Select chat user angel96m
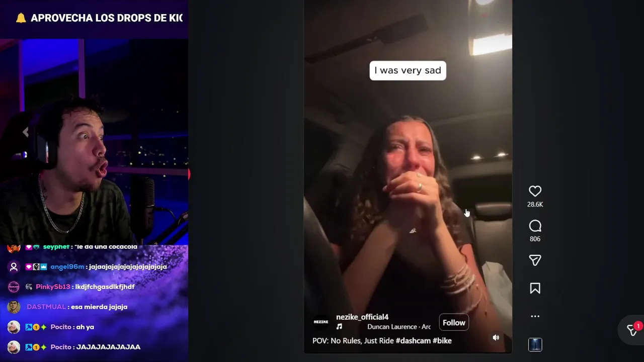The height and width of the screenshot is (362, 644). (x=67, y=267)
